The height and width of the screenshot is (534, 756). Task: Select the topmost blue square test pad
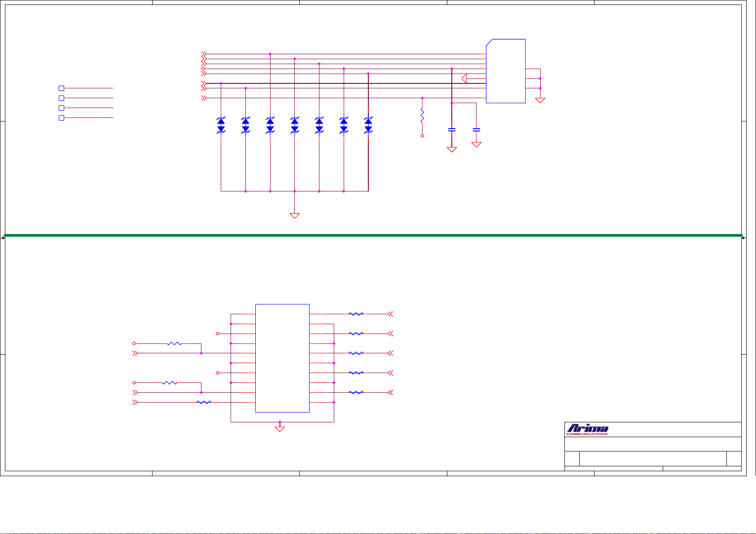click(61, 88)
